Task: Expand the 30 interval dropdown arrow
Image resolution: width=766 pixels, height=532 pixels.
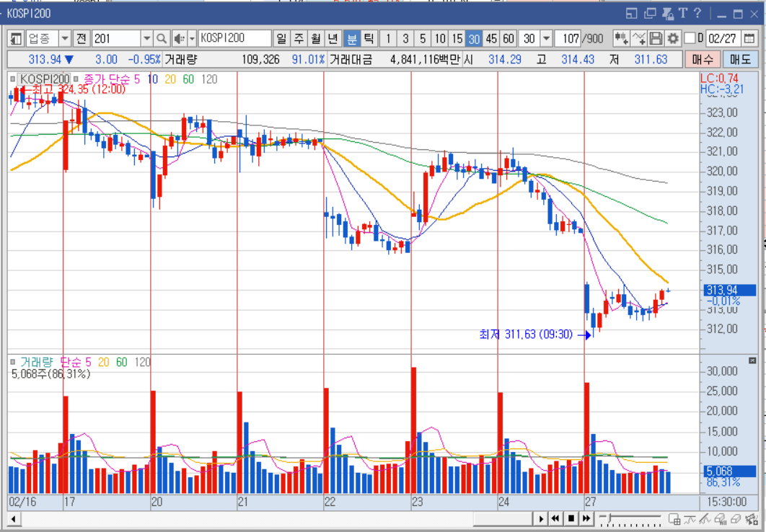Action: (x=547, y=38)
